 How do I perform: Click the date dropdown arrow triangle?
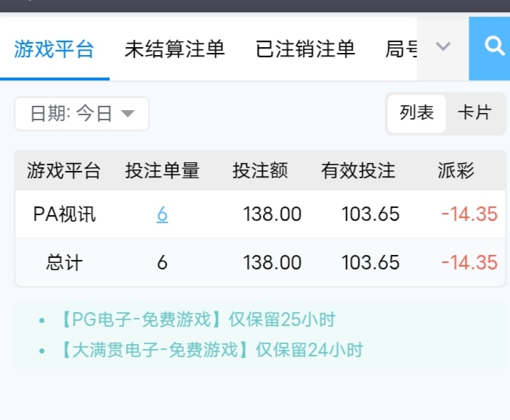[x=127, y=114]
